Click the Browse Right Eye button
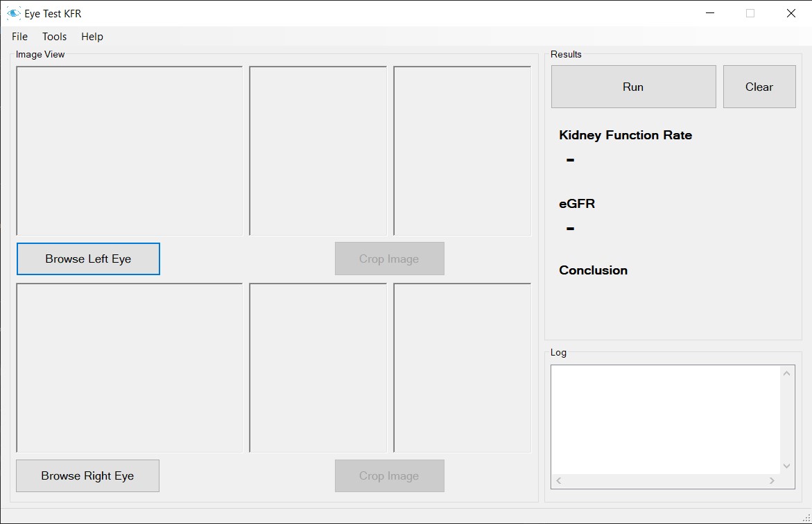Screen dimensions: 812x524 (x=87, y=475)
